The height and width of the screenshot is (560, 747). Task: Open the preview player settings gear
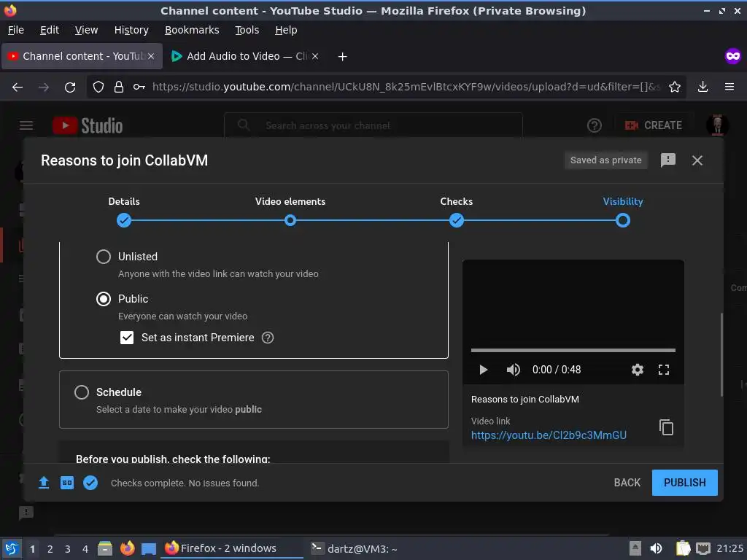point(638,370)
